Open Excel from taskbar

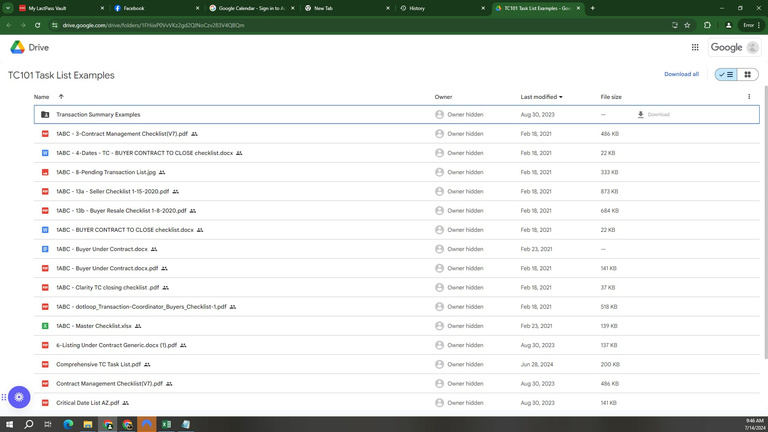click(167, 424)
